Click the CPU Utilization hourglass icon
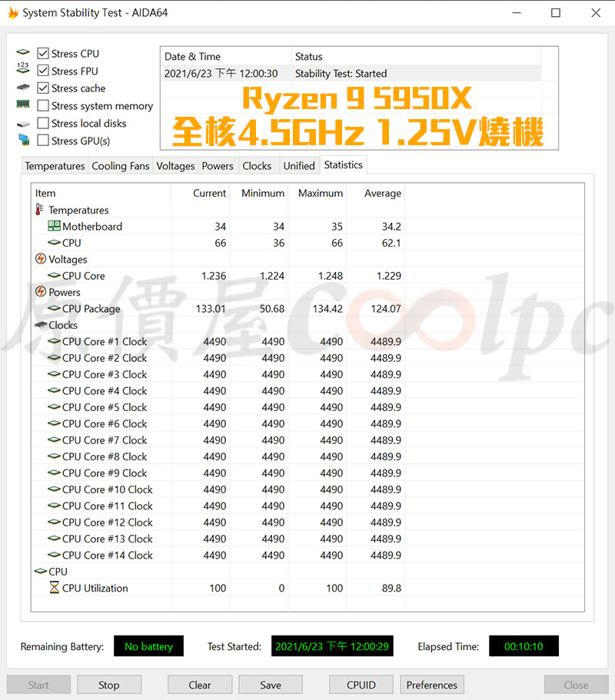Screen dimensions: 615x700 [54, 588]
